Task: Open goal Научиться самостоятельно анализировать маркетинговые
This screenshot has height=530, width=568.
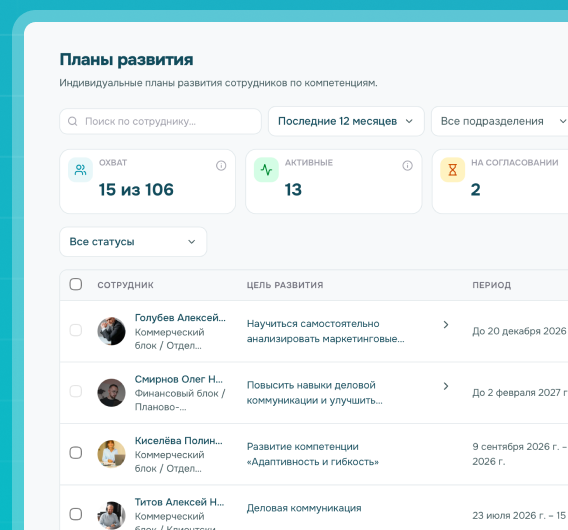Action: click(x=325, y=331)
